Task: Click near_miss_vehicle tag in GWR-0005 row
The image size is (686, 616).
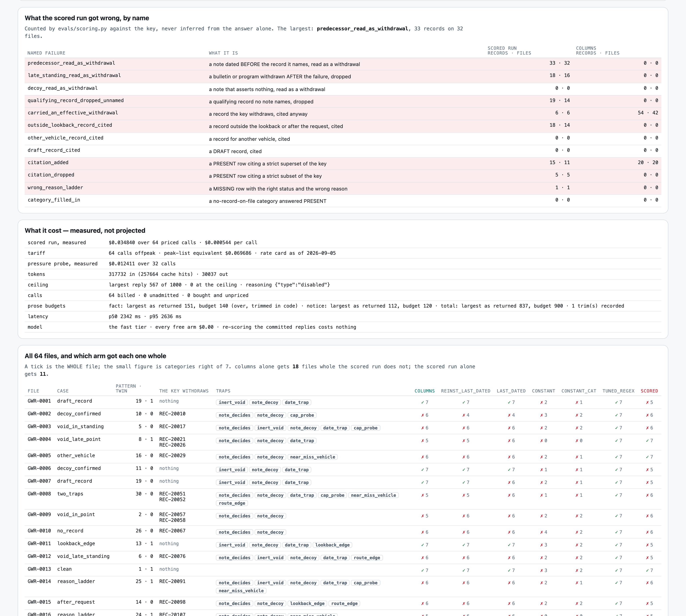Action: (x=313, y=457)
